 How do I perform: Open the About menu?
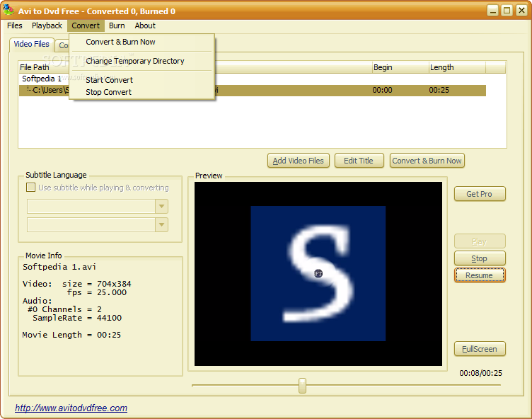point(145,25)
